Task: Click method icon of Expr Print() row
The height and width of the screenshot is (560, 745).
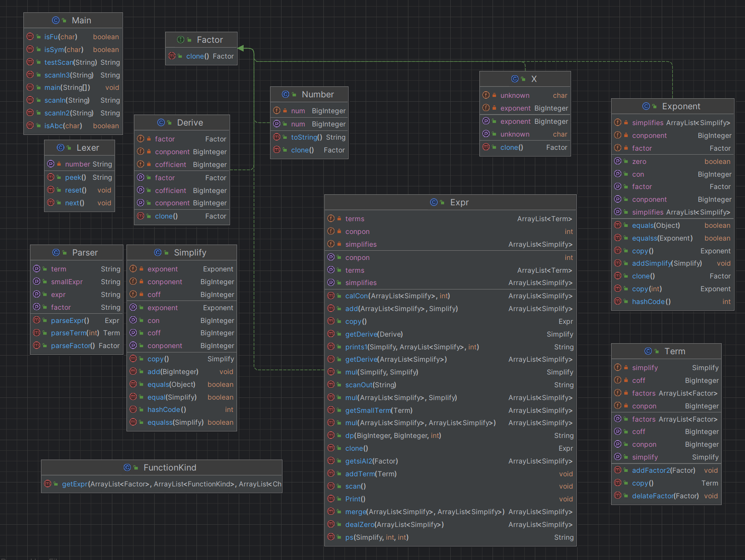Action: tap(331, 499)
